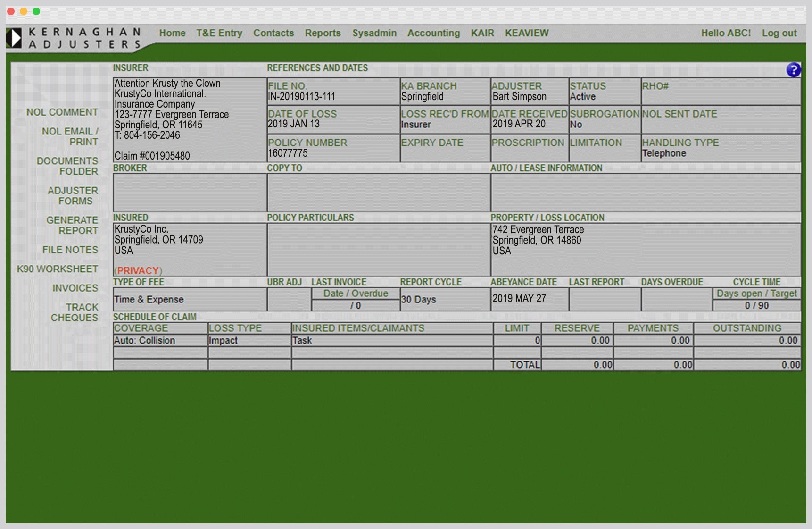Click the EXPIRY DATE field
This screenshot has width=812, height=529.
point(445,148)
